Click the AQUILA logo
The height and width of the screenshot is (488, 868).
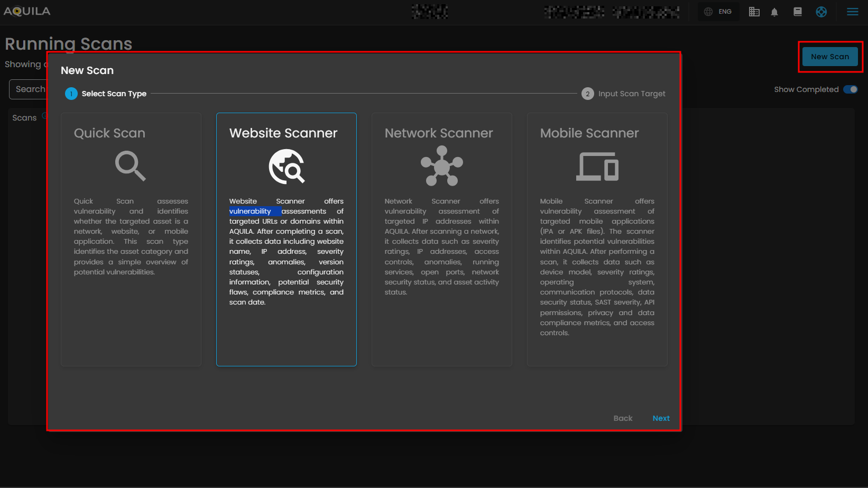[27, 11]
